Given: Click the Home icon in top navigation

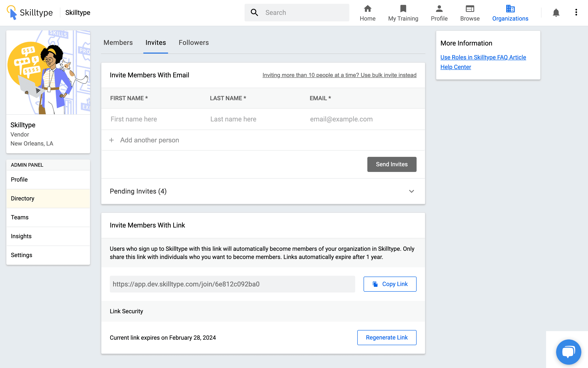Looking at the screenshot, I should 367,9.
